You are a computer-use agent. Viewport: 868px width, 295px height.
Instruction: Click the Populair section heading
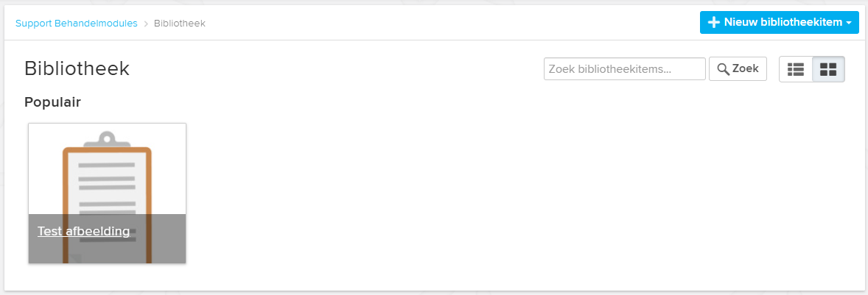click(x=52, y=102)
